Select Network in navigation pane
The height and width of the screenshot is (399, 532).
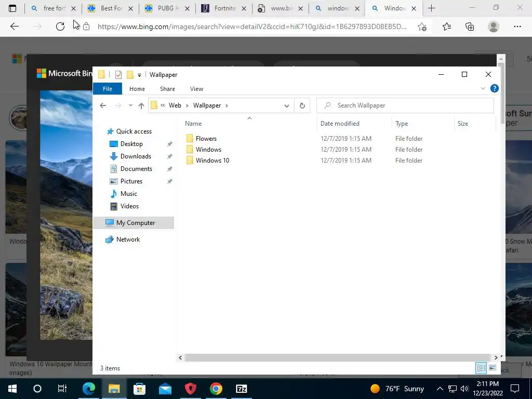(128, 240)
